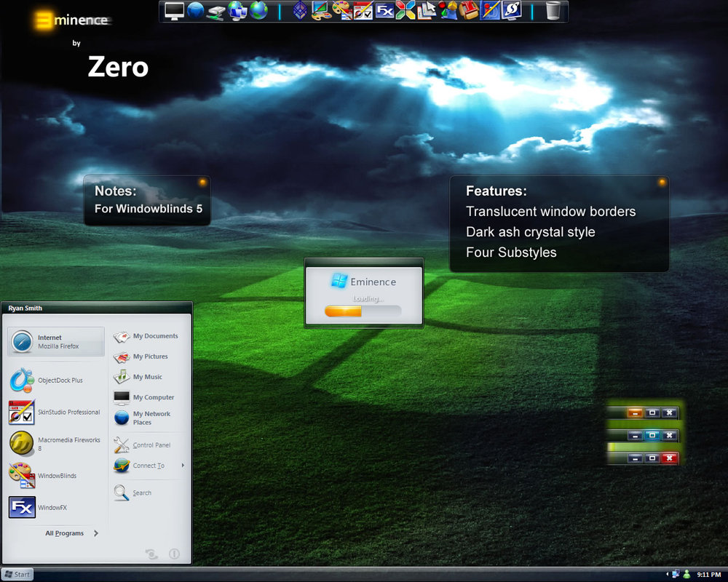
Task: Click the clock showing 9:11 PM
Action: [709, 574]
